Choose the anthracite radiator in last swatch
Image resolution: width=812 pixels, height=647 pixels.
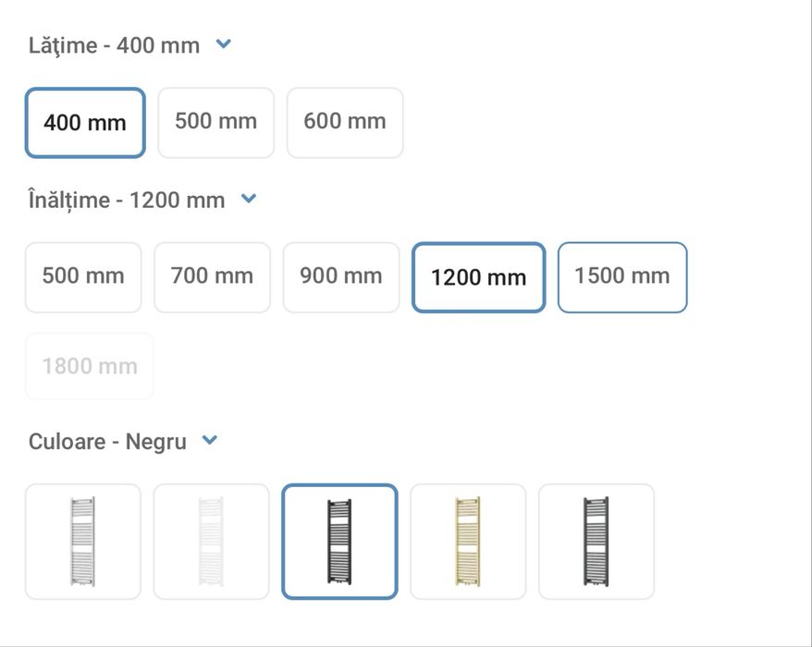597,542
